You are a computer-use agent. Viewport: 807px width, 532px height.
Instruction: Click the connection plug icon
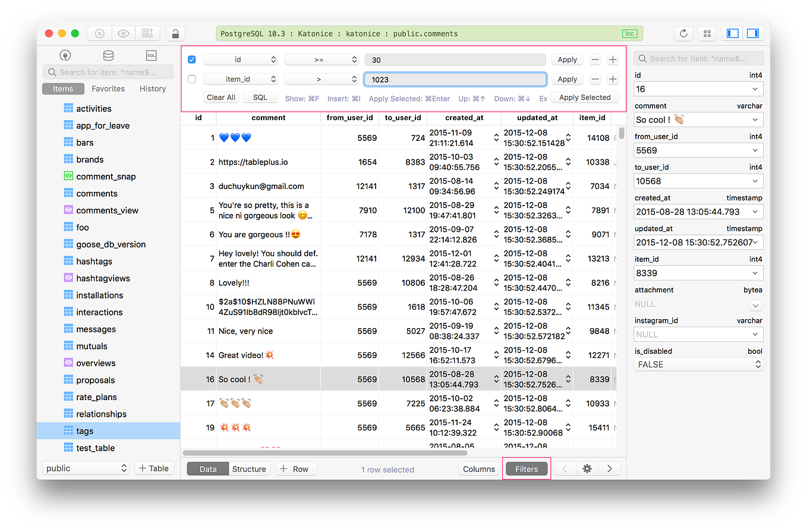tap(65, 55)
